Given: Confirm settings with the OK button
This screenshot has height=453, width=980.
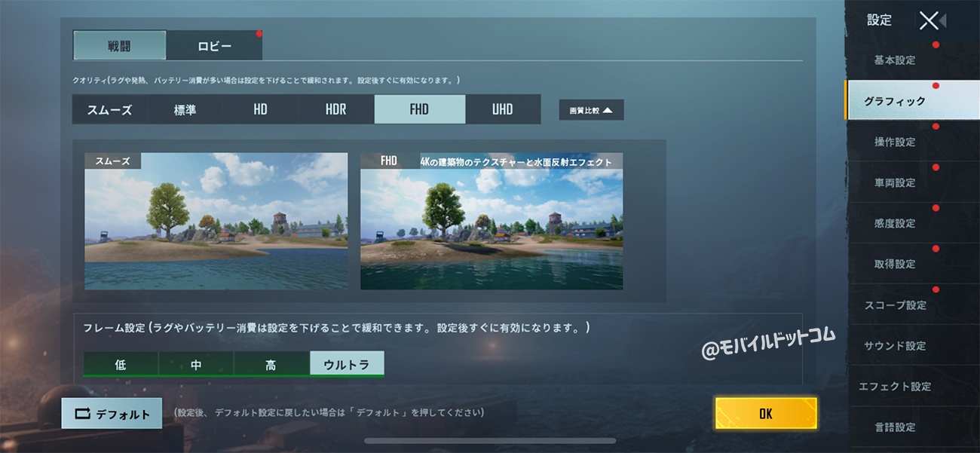Looking at the screenshot, I should coord(766,414).
